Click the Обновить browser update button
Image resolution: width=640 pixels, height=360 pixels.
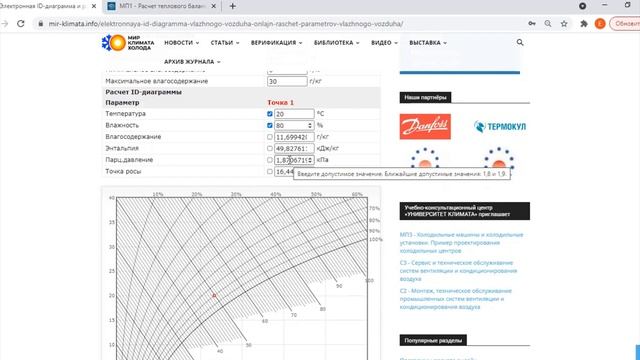[625, 24]
